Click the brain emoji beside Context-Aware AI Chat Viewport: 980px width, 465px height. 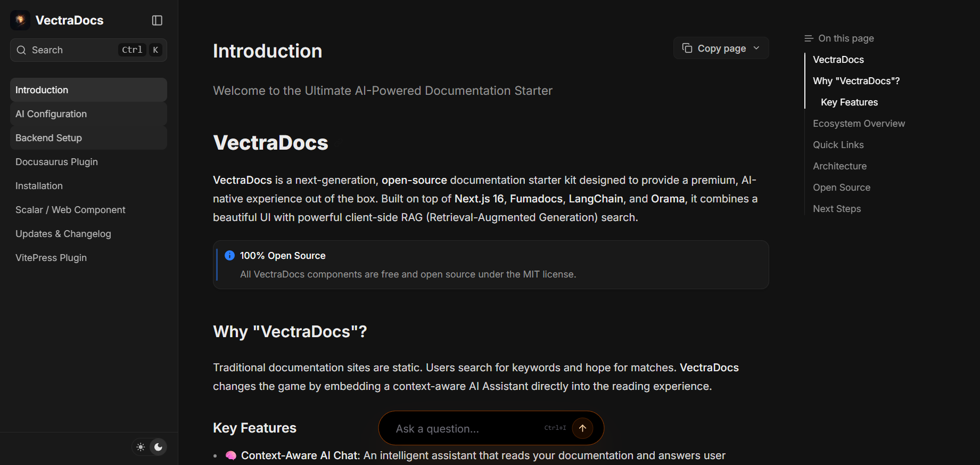[x=230, y=455]
